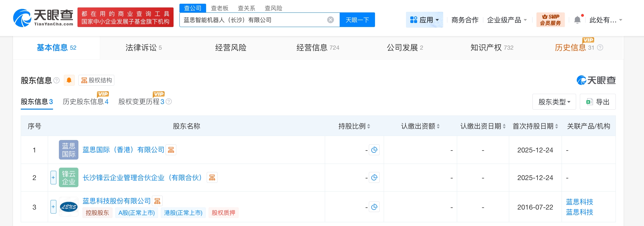Sort table by 持股比例 column
This screenshot has height=226, width=644.
(x=354, y=126)
